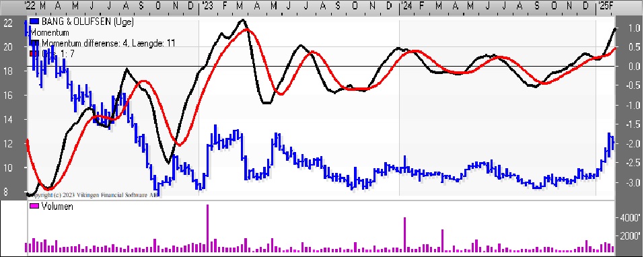Click the '22 year marker on timeline
The width and height of the screenshot is (644, 257).
30,6
